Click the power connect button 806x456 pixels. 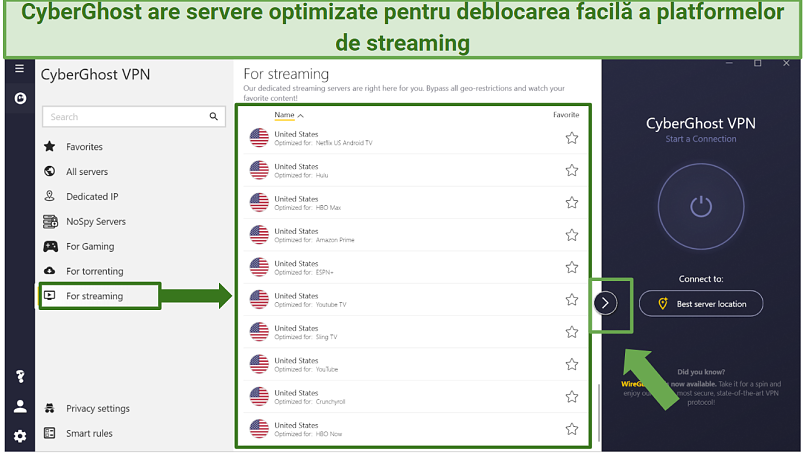click(x=701, y=207)
